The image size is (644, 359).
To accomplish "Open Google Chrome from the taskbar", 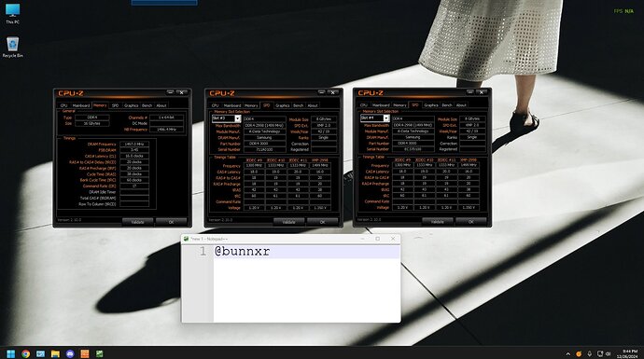I will pos(25,353).
